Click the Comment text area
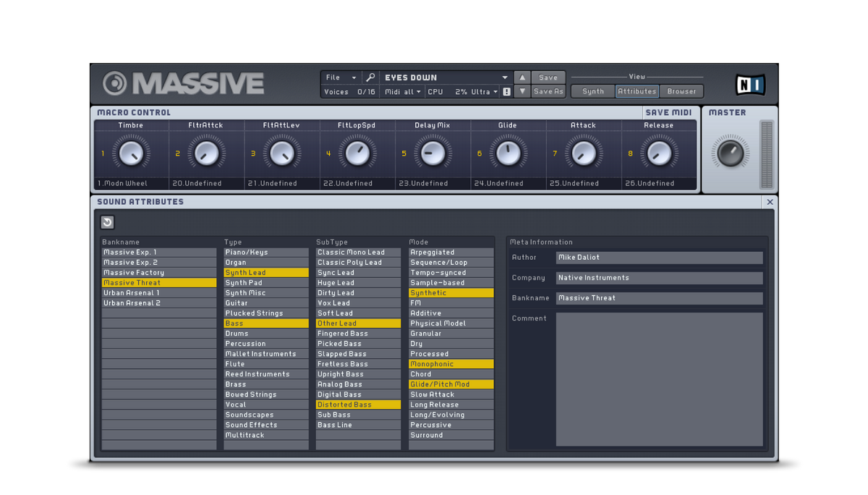The height and width of the screenshot is (495, 868). 659,379
